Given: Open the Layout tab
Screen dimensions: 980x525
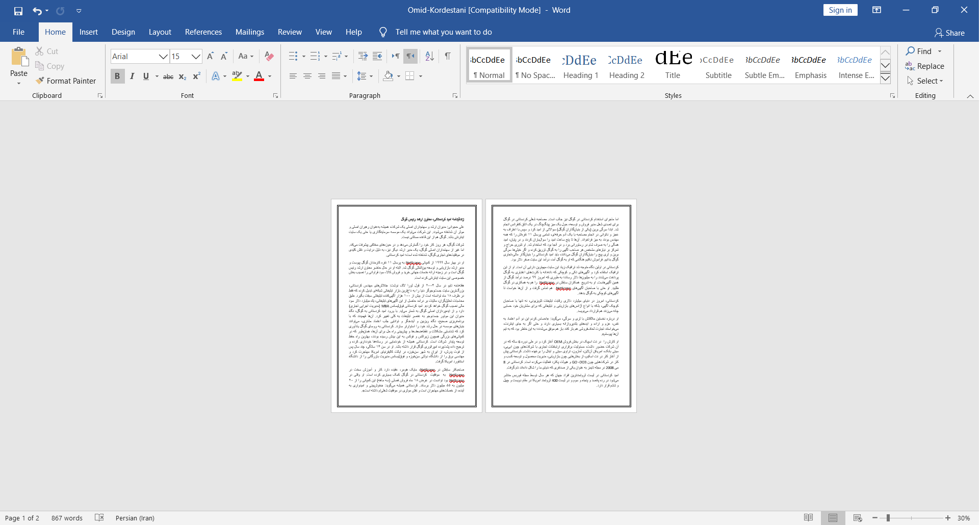Looking at the screenshot, I should (160, 32).
